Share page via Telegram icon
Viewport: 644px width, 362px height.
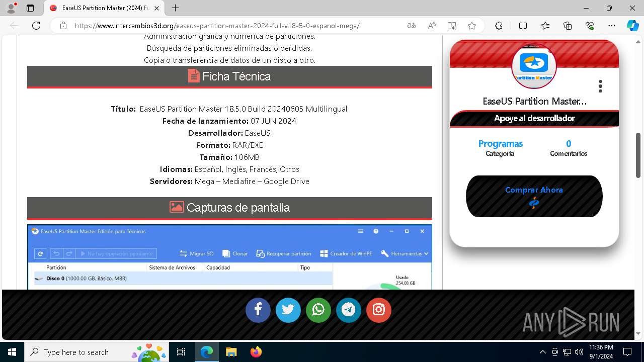pos(348,310)
